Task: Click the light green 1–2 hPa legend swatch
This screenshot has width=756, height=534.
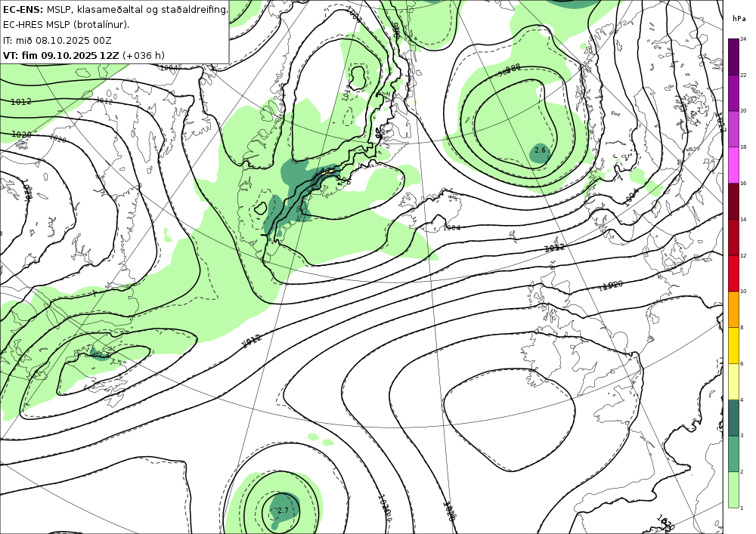Action: 733,489
